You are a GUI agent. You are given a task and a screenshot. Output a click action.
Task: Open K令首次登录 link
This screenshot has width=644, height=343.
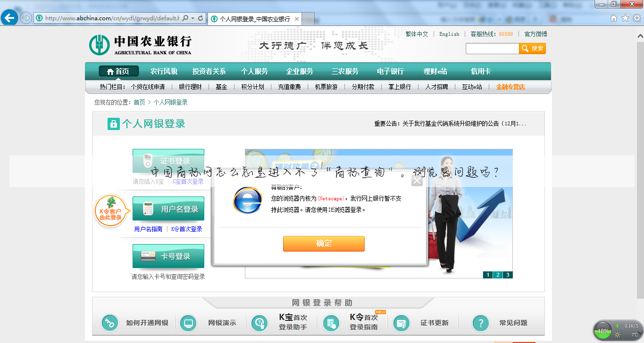point(186,229)
